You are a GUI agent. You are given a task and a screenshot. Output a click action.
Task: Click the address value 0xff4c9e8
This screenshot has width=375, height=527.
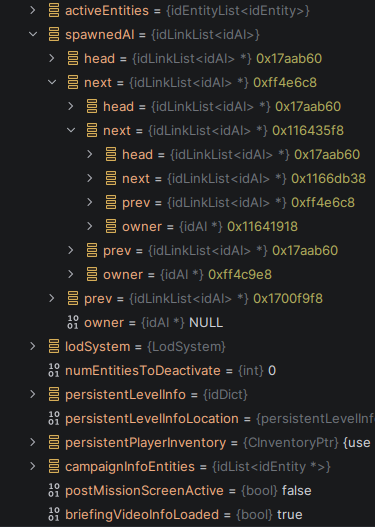click(x=240, y=275)
